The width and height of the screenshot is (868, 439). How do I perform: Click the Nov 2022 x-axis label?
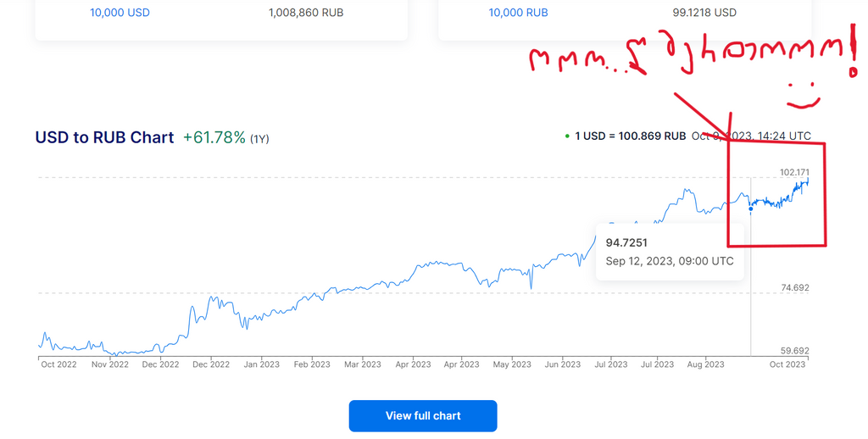point(109,364)
